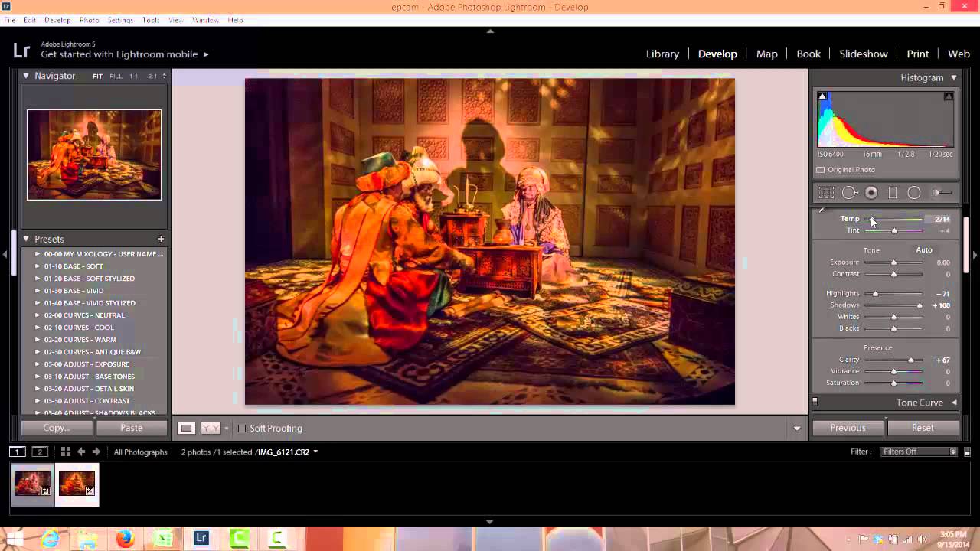Open second window display button 2
Image resolution: width=980 pixels, height=551 pixels.
pos(40,452)
